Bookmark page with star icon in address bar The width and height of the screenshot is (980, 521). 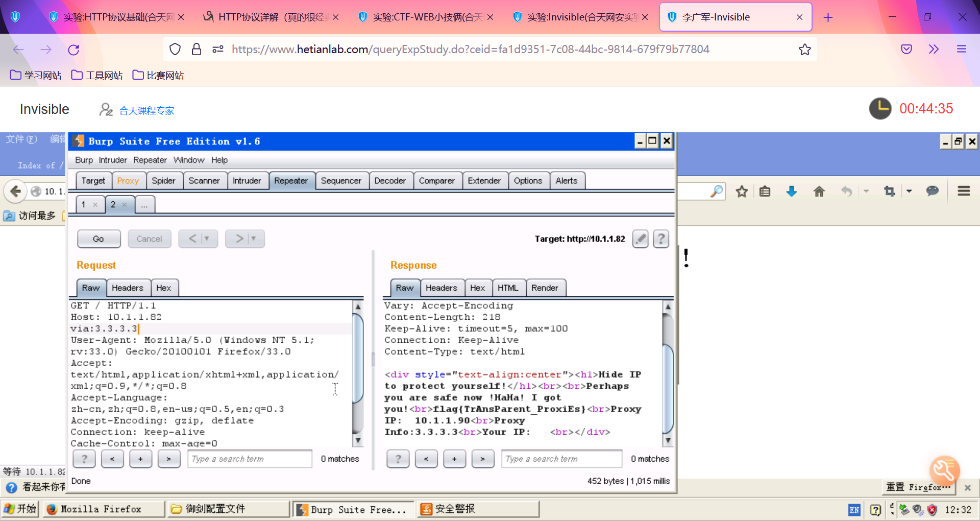[x=804, y=50]
